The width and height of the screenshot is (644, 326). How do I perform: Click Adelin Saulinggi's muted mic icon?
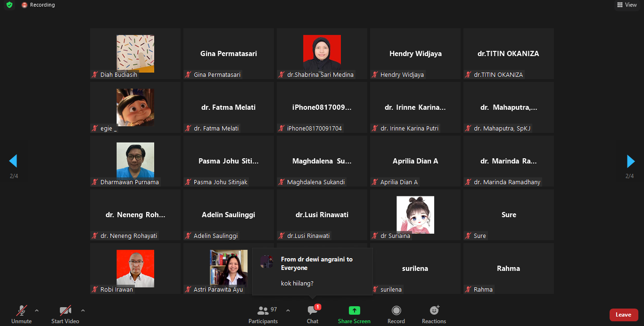[x=189, y=236]
